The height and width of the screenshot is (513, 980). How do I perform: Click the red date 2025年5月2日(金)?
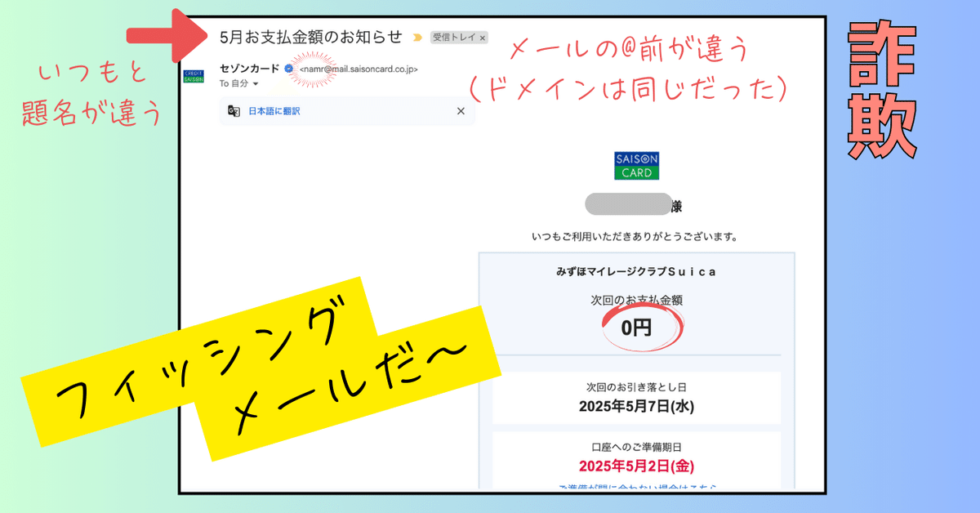(x=636, y=467)
